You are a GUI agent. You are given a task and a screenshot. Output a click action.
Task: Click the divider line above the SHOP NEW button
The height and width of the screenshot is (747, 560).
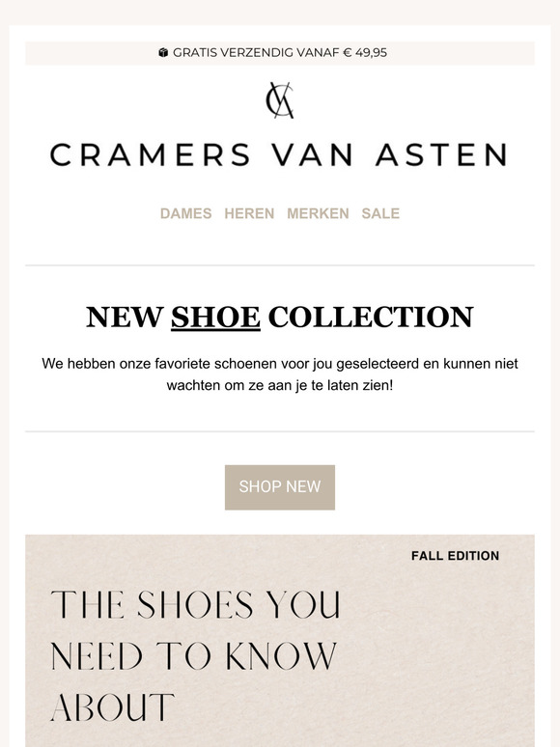point(280,431)
